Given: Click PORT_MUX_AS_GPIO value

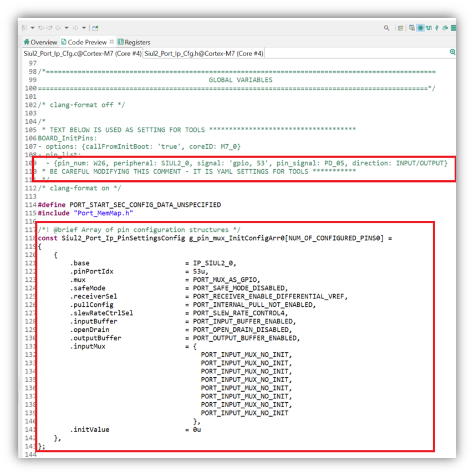Looking at the screenshot, I should (x=226, y=280).
